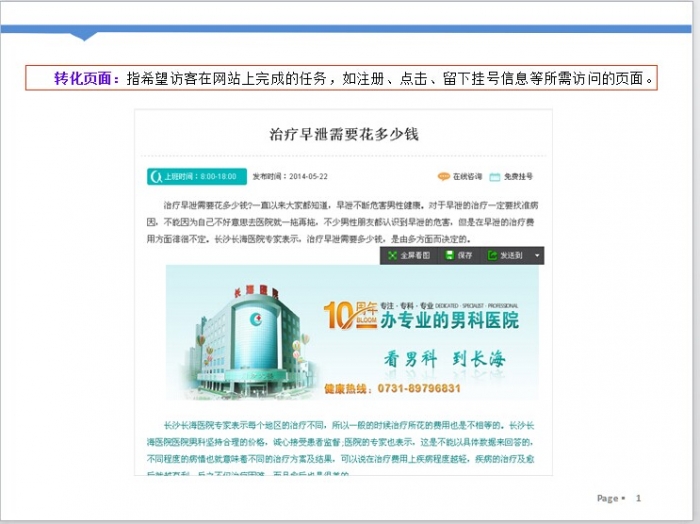Click the 发布时间 2014-05-22 publish date
This screenshot has height=524, width=700.
(290, 176)
